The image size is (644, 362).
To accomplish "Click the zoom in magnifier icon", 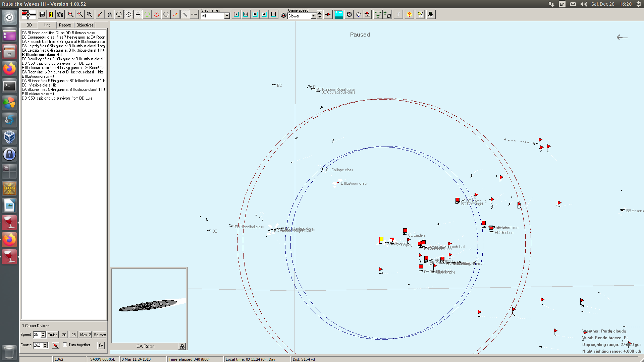I will click(x=70, y=14).
